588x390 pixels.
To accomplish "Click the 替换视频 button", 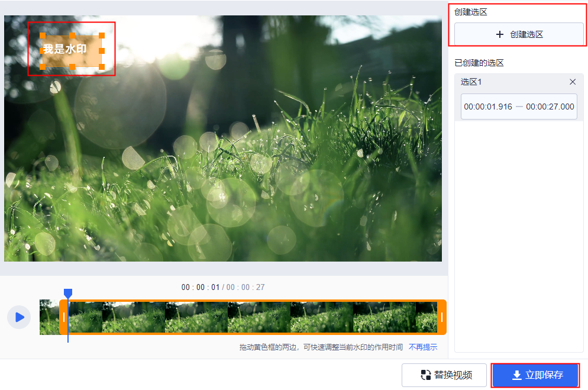I will pyautogui.click(x=444, y=375).
